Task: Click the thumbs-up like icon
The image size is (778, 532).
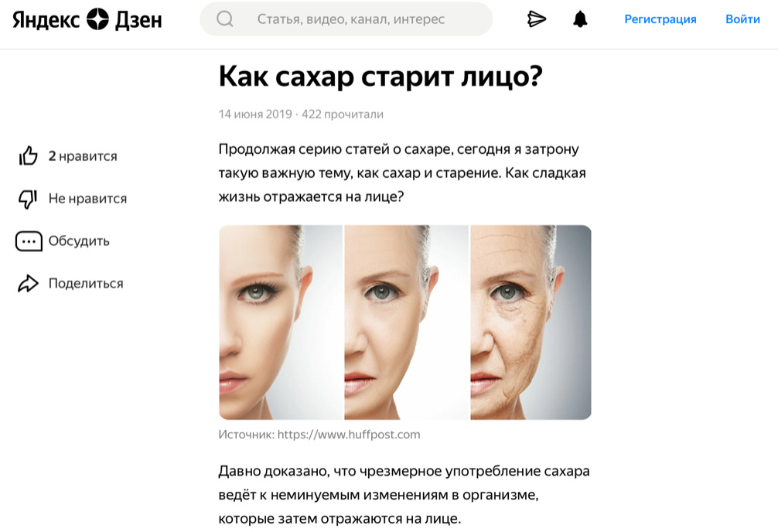Action: (x=29, y=156)
